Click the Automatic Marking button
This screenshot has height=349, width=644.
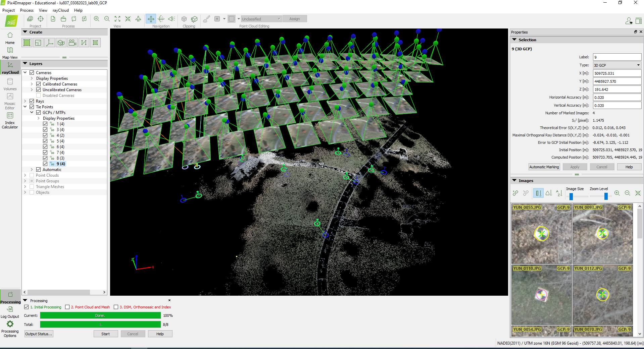[544, 167]
